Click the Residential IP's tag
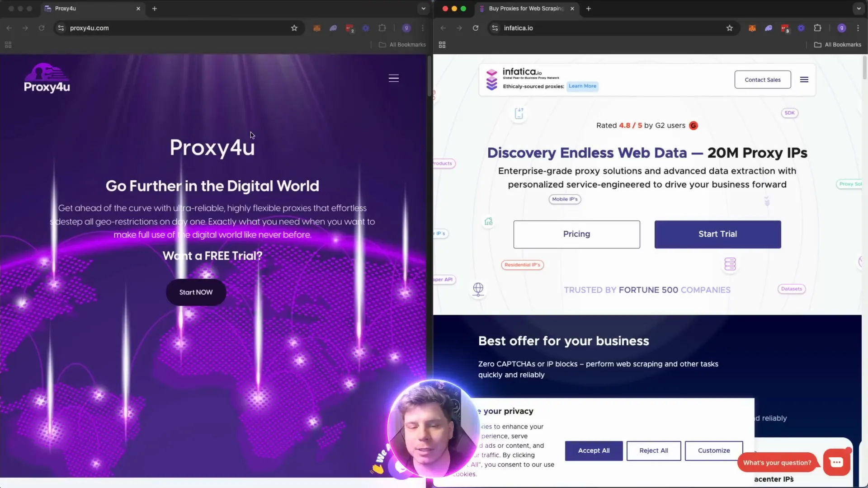The image size is (868, 488). point(522,265)
